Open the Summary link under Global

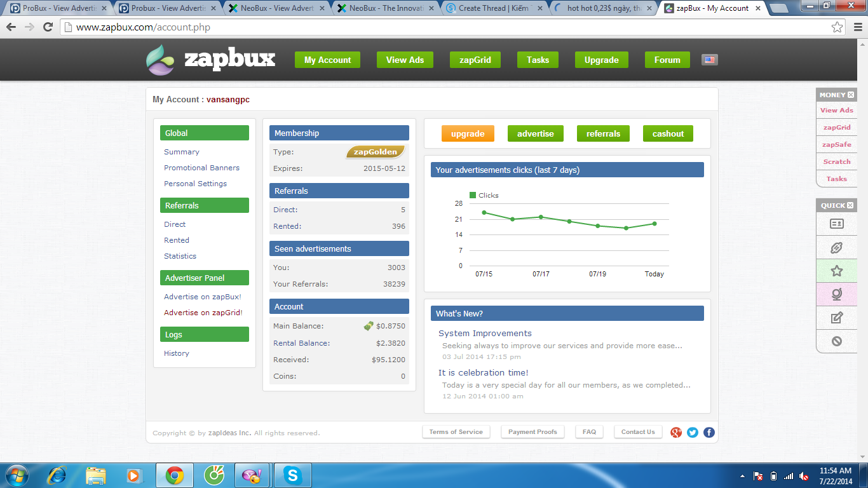182,152
